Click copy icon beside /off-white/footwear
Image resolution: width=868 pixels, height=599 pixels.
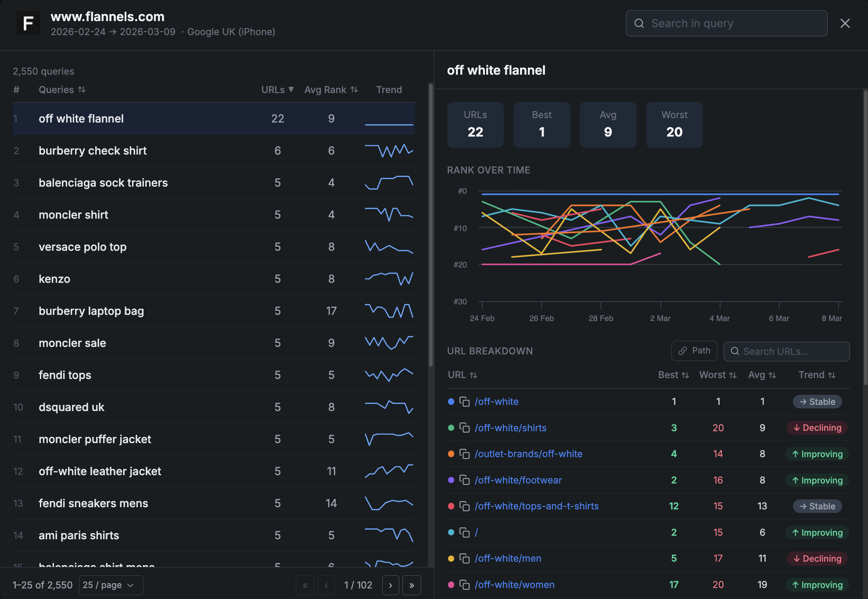coord(464,480)
